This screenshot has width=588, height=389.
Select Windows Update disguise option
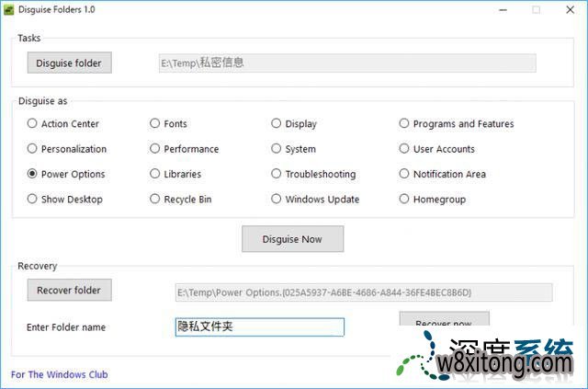277,199
